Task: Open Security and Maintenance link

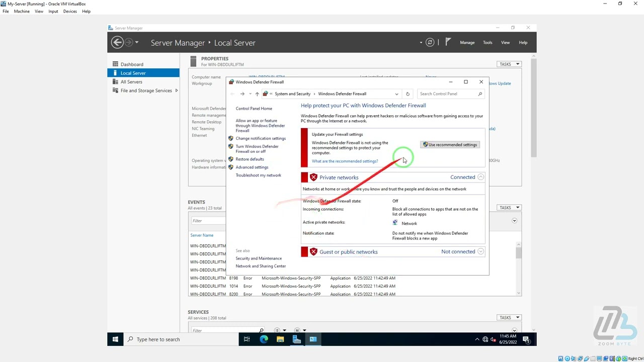Action: 259,258
